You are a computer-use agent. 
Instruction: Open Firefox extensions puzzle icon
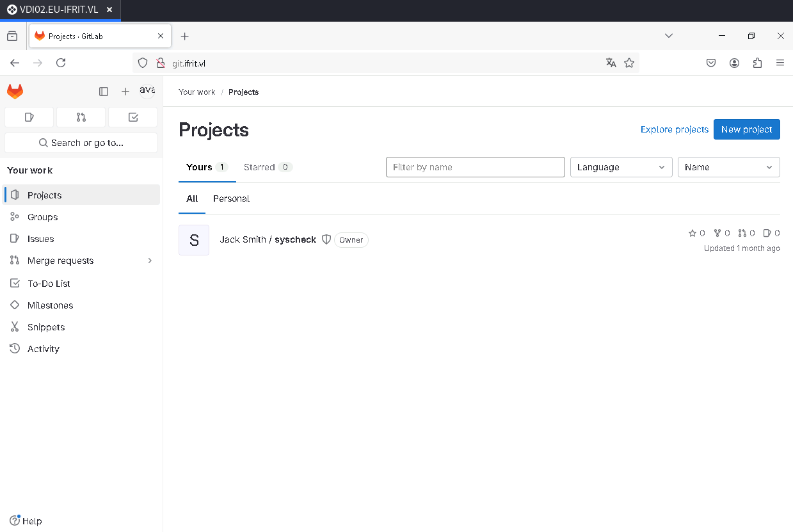click(758, 63)
